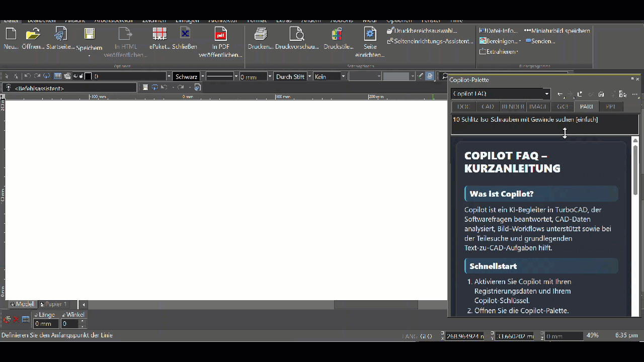The image size is (644, 362).
Task: Select the Papier 1 tab
Action: click(53, 304)
